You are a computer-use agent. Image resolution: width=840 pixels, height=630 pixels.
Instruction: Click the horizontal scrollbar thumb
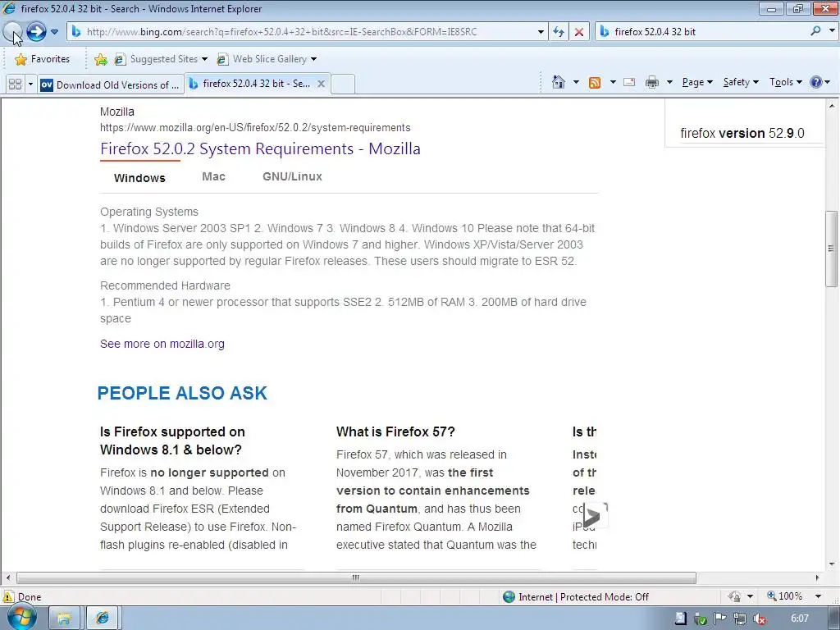[x=356, y=578]
